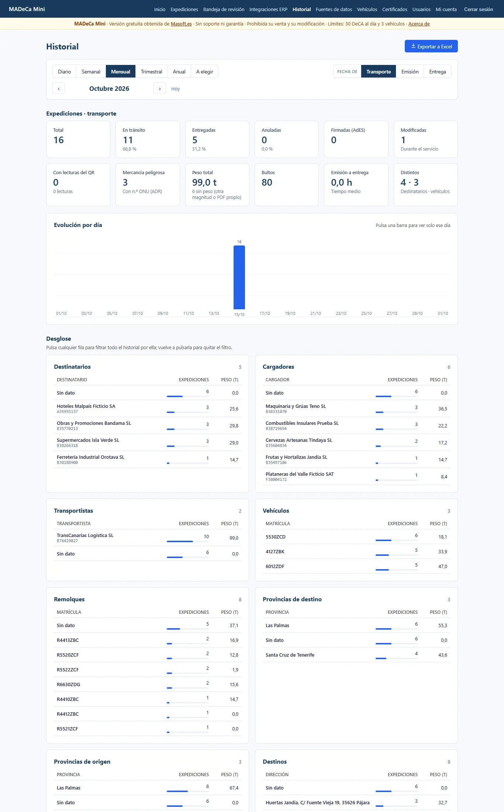
Task: Filter by Cervezas Artesanas Tindaya SL
Action: coord(356,443)
